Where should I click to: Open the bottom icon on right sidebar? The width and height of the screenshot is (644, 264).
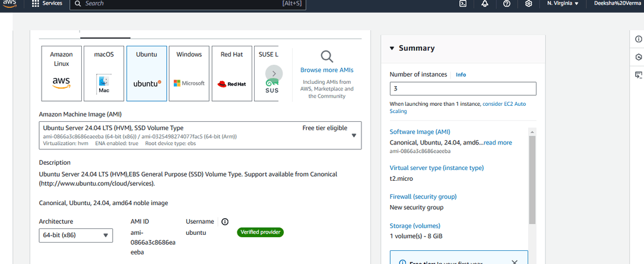638,75
